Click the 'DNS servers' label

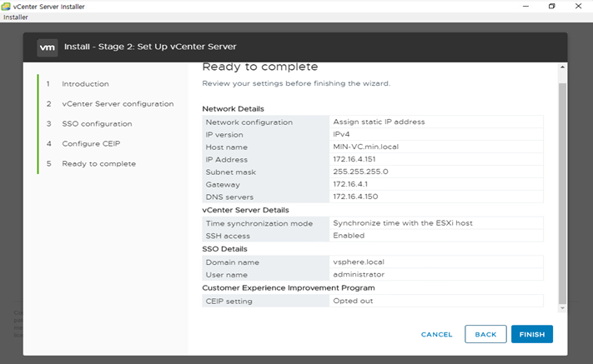pyautogui.click(x=229, y=197)
